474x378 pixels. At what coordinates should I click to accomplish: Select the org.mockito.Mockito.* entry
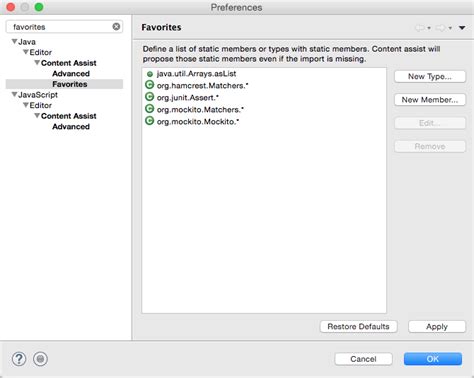[198, 121]
